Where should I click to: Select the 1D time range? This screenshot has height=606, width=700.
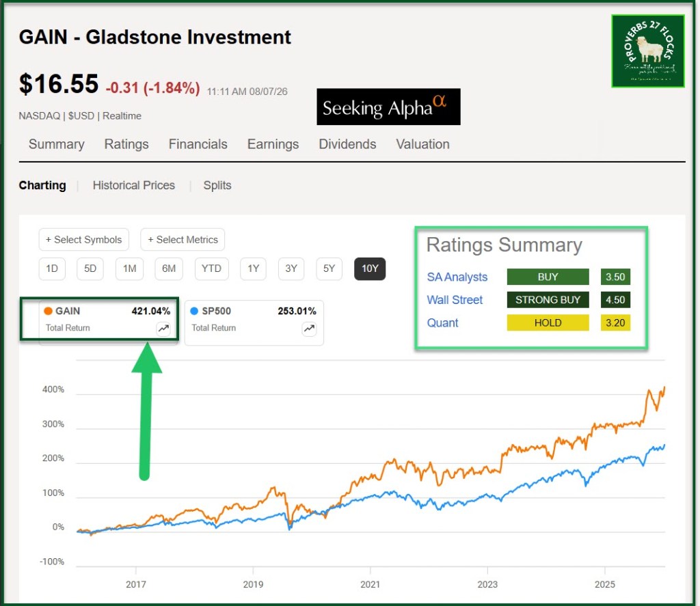tap(52, 268)
